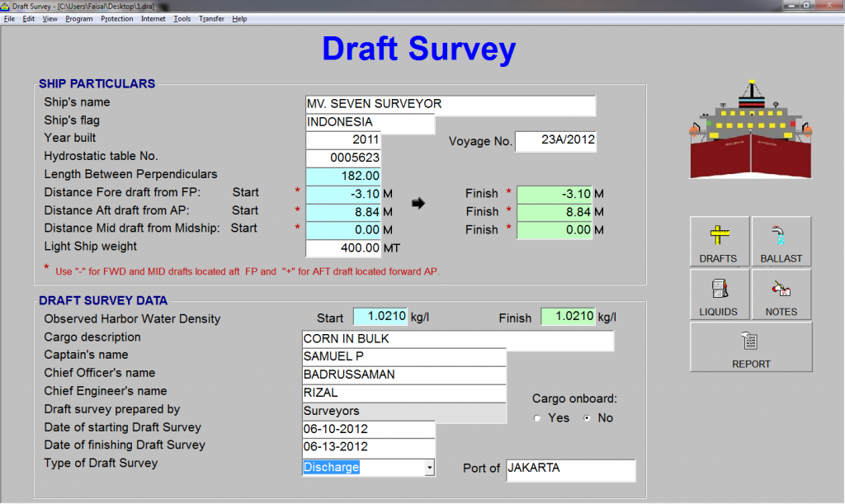Click the Hydrostatic table No. field

[343, 158]
